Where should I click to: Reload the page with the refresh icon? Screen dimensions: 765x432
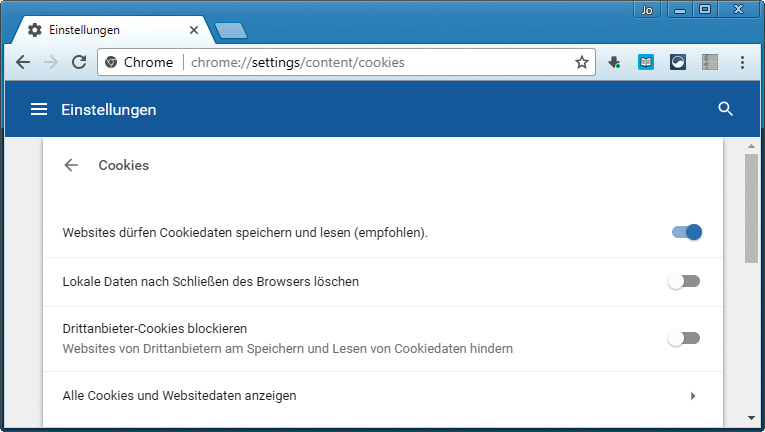[78, 62]
